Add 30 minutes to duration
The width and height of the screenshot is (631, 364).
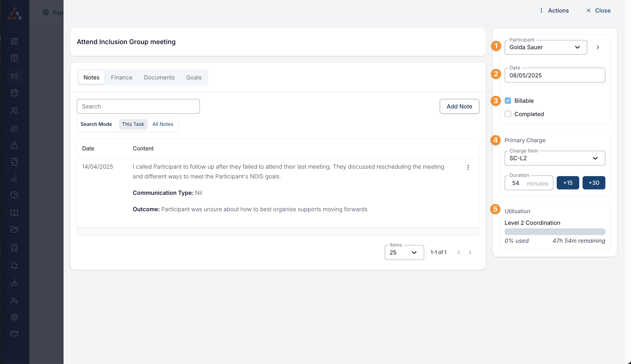click(594, 183)
